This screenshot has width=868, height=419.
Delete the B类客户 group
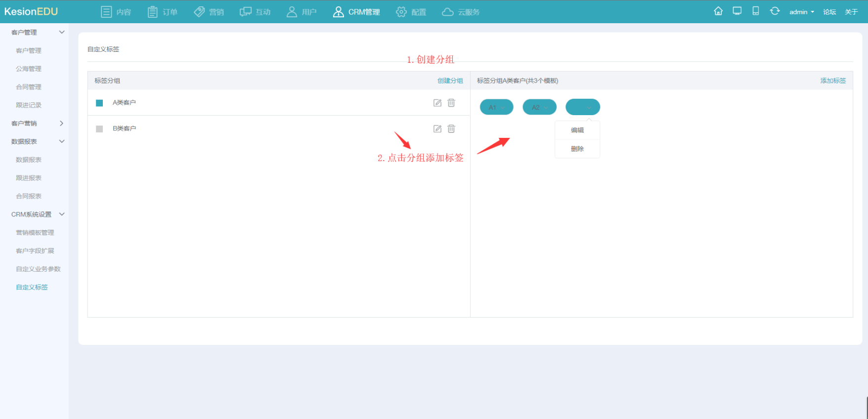click(451, 128)
